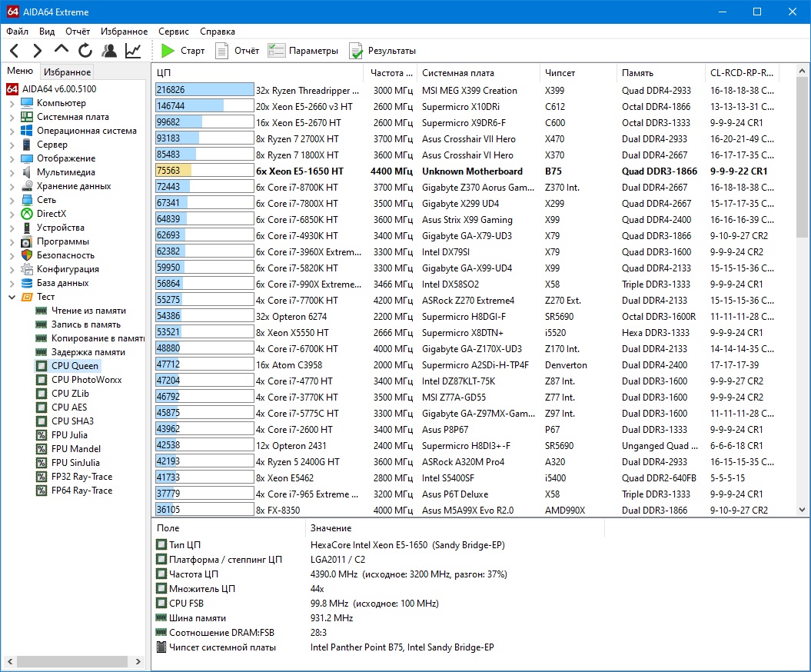Viewport: 811px width, 672px height.
Task: Open the graph chart toolbar icon
Action: 133,51
